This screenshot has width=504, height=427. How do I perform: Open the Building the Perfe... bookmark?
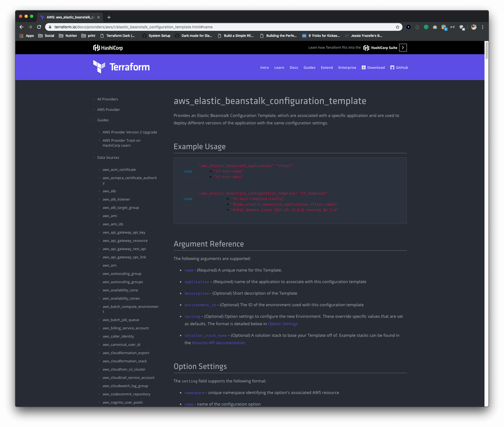[278, 36]
